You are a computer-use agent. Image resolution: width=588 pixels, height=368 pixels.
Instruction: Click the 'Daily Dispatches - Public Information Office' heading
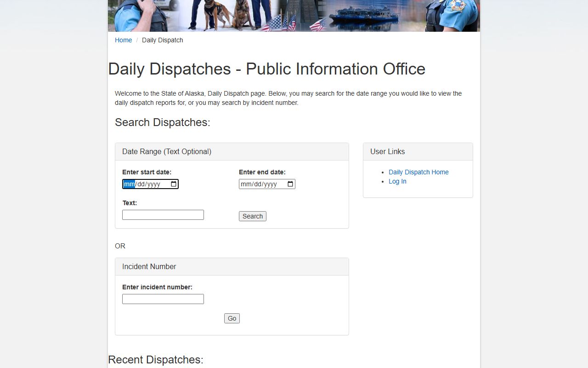267,69
